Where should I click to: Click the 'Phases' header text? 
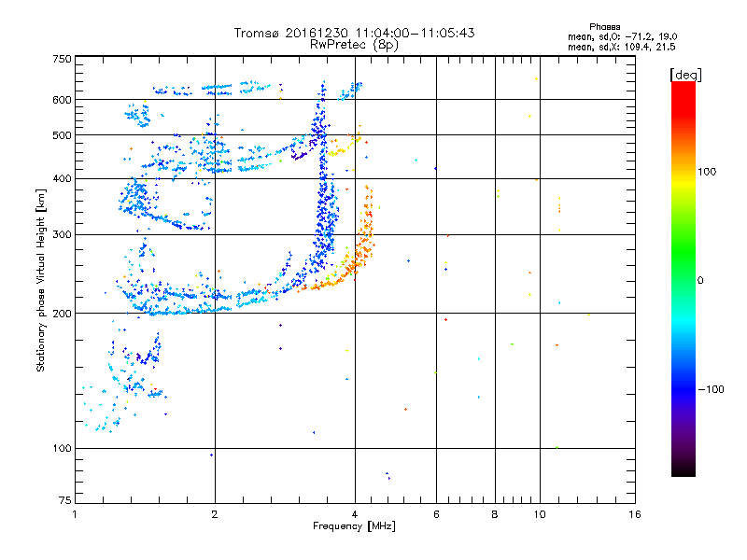click(604, 27)
